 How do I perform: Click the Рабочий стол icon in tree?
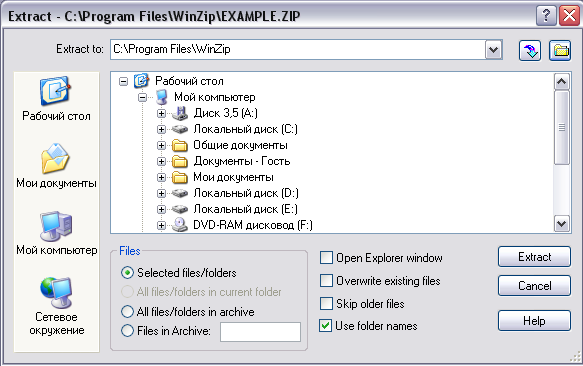click(x=141, y=81)
